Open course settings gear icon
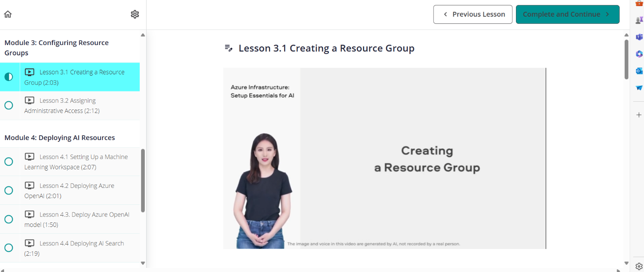Image resolution: width=644 pixels, height=272 pixels. (x=135, y=14)
